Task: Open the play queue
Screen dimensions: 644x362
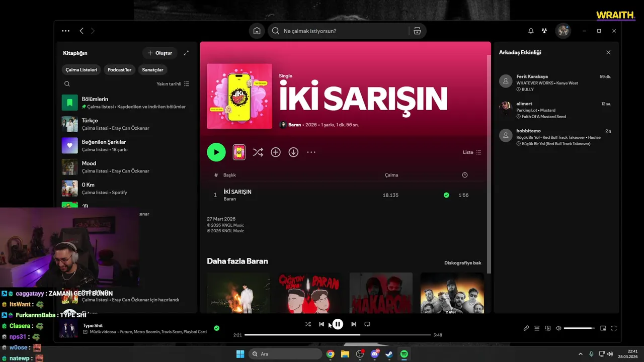Action: [537, 328]
